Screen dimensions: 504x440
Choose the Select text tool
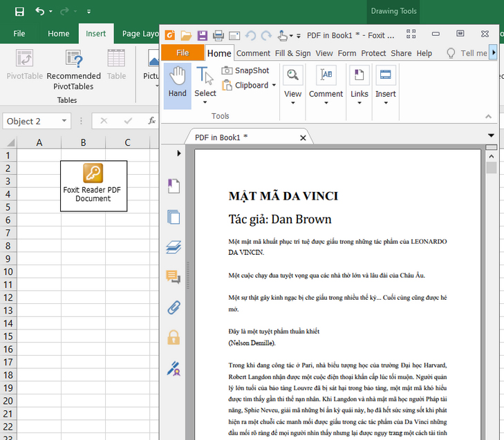tap(205, 86)
